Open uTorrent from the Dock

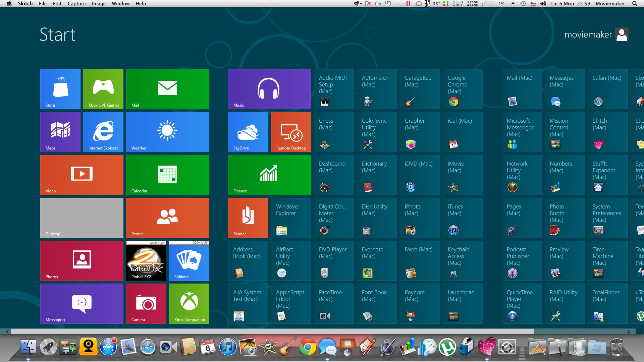pos(447,347)
